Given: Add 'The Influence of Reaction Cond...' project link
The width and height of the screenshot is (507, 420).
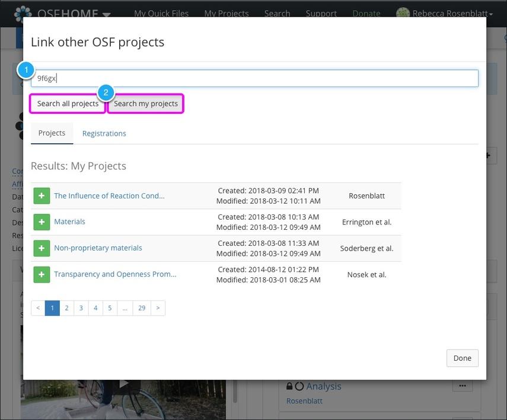Looking at the screenshot, I should click(42, 196).
